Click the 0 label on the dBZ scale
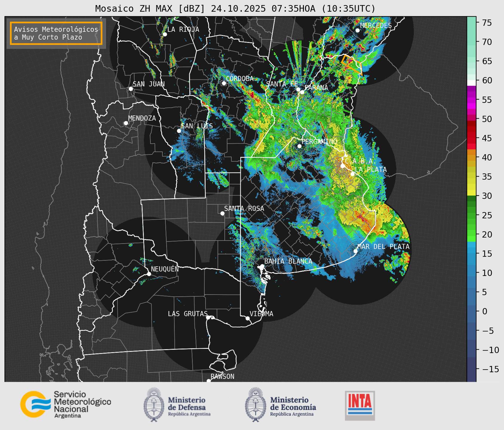The height and width of the screenshot is (430, 504). tap(485, 311)
